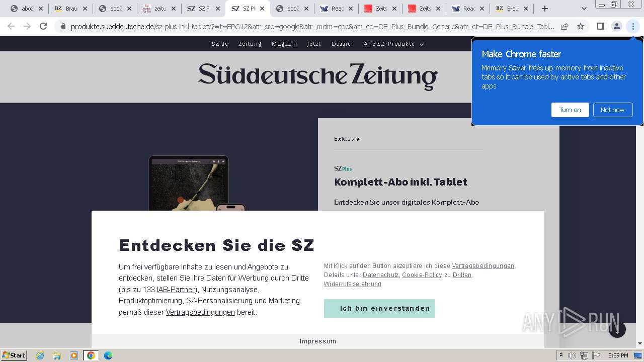This screenshot has height=362, width=644.
Task: View site information via the padlock icon
Action: pos(63,26)
